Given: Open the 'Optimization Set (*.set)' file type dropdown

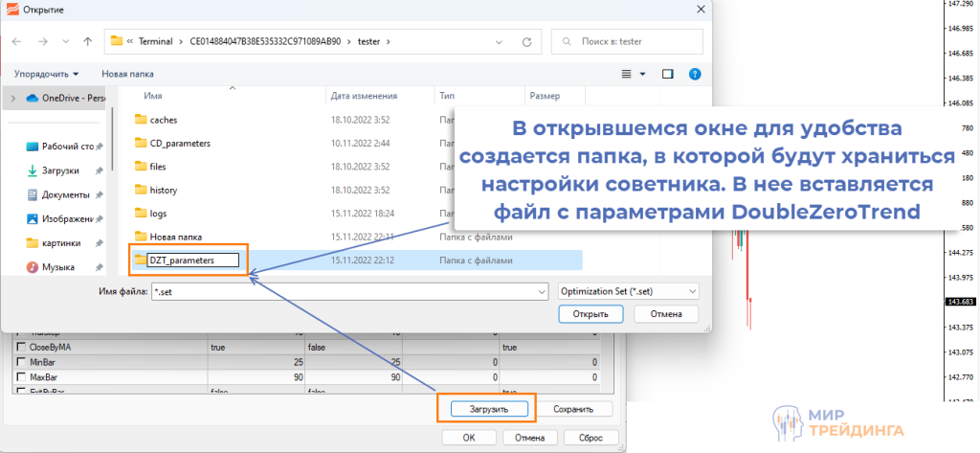Looking at the screenshot, I should point(628,291).
